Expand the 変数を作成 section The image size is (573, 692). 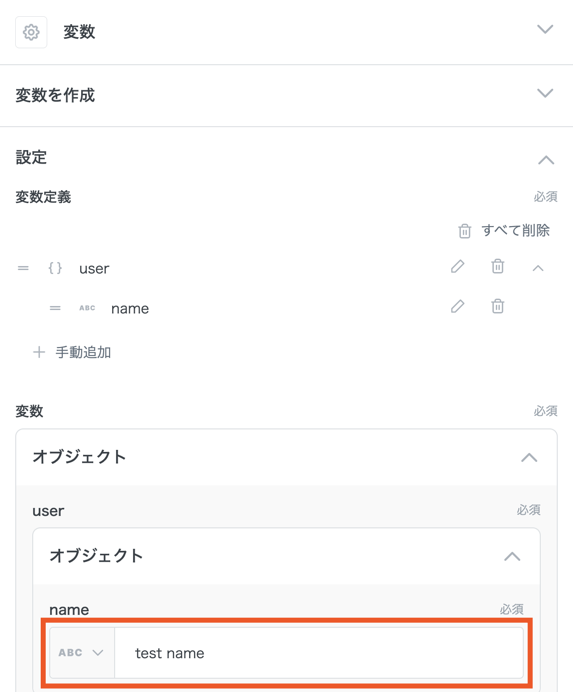545,93
